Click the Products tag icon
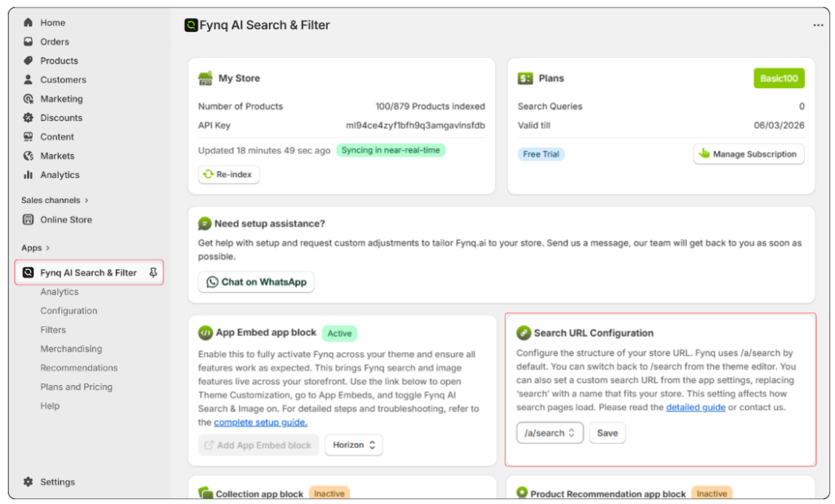 (x=29, y=60)
